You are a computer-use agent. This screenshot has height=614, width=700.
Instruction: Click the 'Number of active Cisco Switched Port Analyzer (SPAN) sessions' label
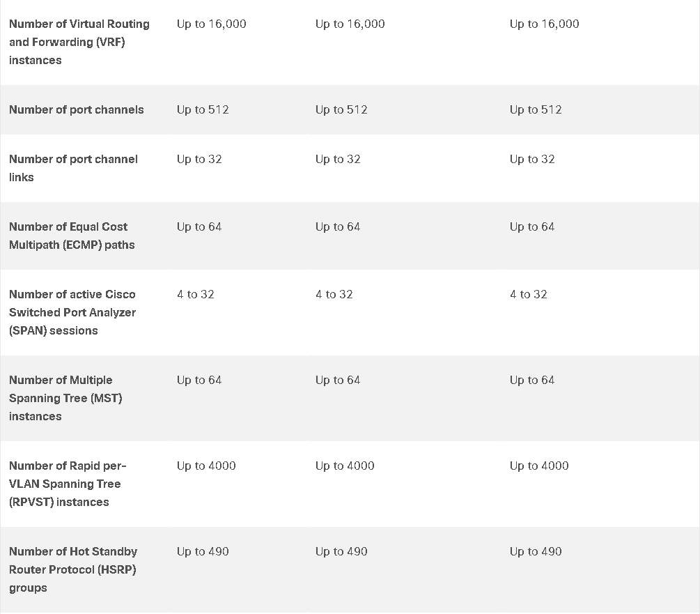(x=72, y=313)
